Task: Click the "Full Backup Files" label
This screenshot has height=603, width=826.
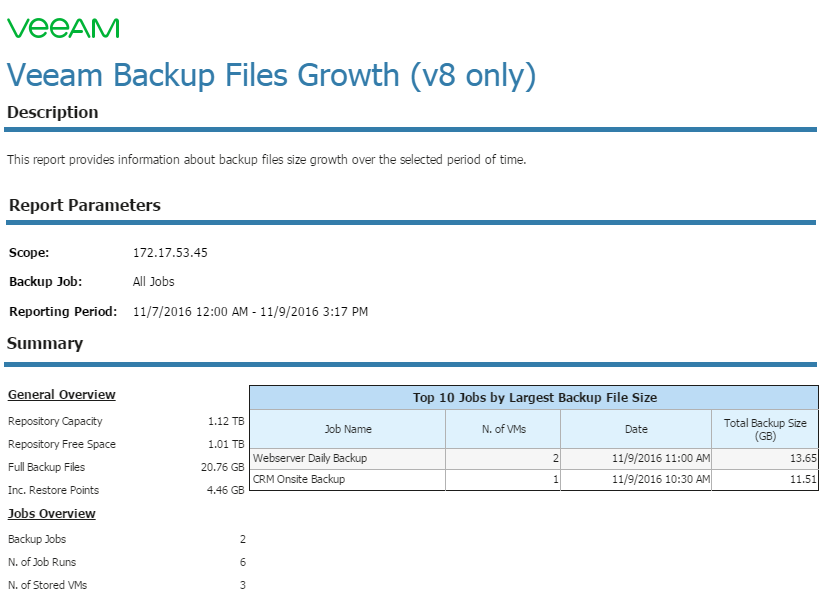Action: [46, 467]
